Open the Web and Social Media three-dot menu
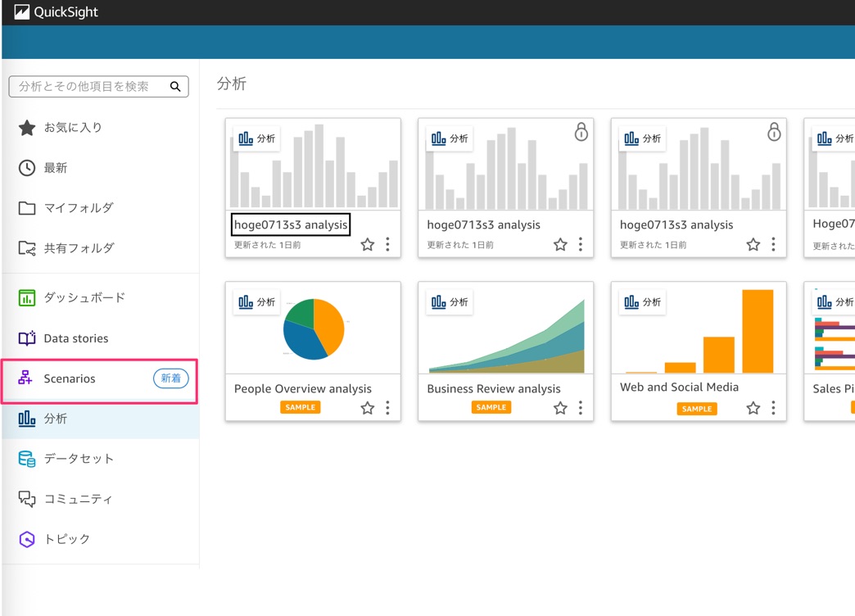 click(773, 408)
